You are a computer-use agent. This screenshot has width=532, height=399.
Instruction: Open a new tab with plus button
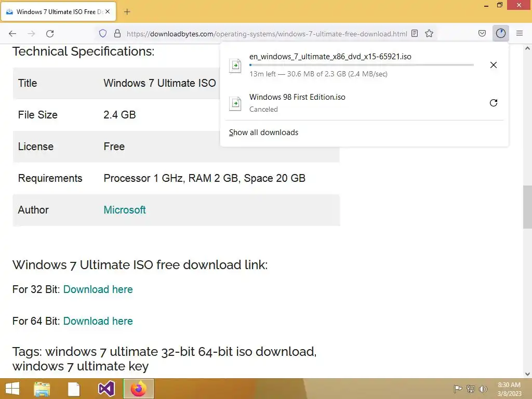127,12
